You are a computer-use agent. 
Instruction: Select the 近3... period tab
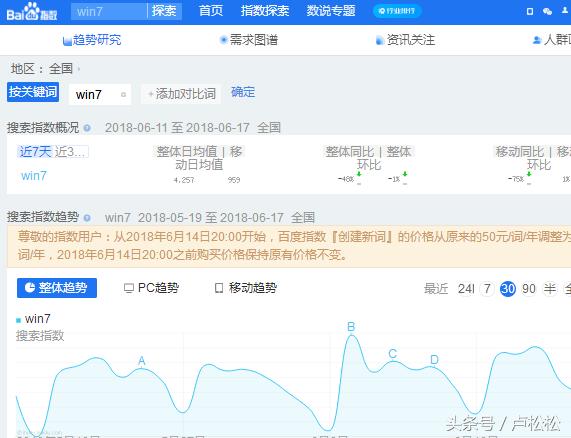(x=70, y=152)
